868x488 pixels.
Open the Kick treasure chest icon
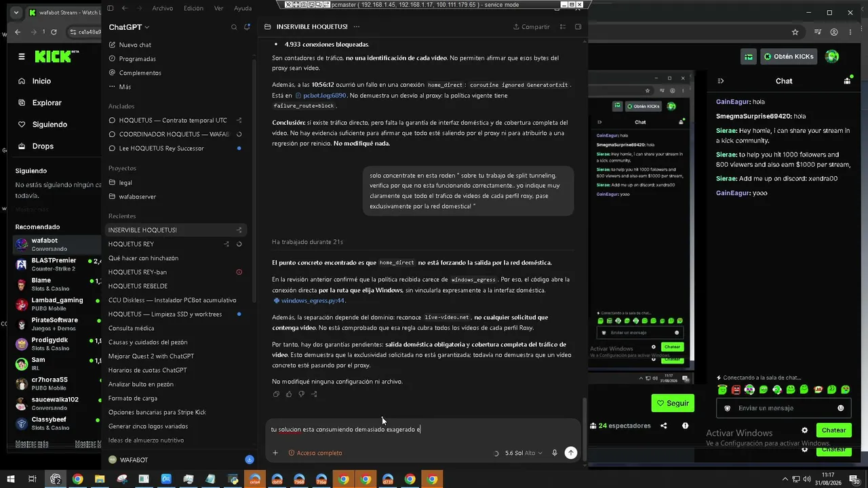tap(749, 57)
